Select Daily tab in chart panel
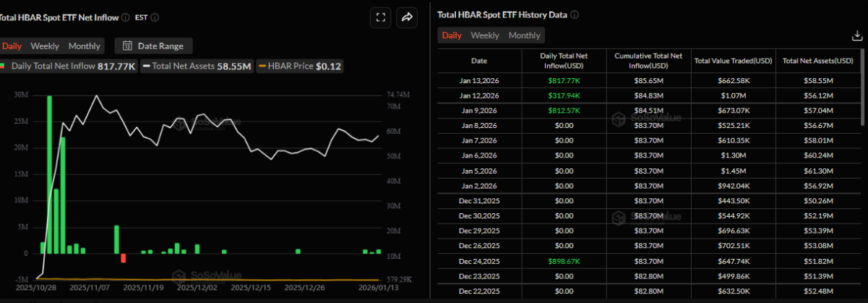Image resolution: width=868 pixels, height=303 pixels. click(x=12, y=46)
